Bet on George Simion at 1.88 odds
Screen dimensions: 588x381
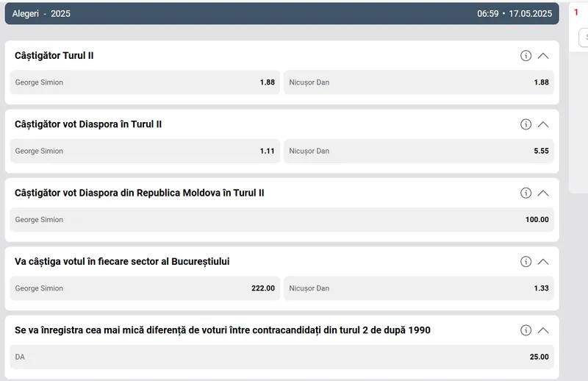click(145, 82)
